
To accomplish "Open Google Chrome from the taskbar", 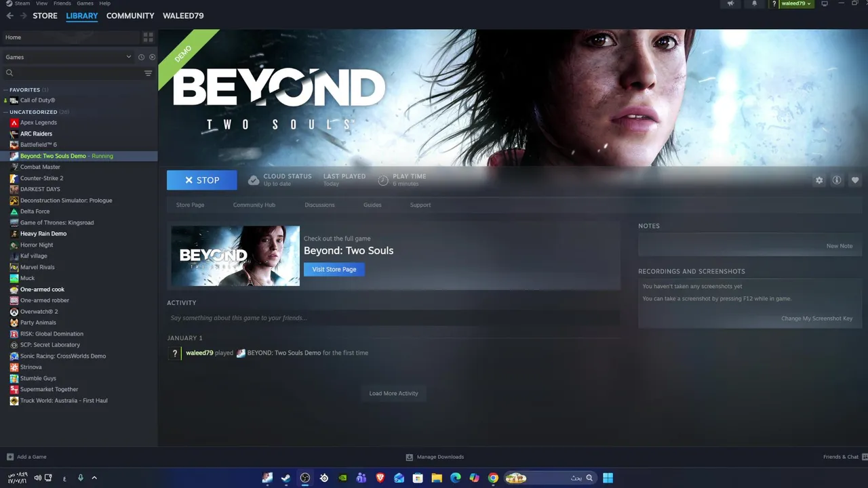I will pos(493,478).
